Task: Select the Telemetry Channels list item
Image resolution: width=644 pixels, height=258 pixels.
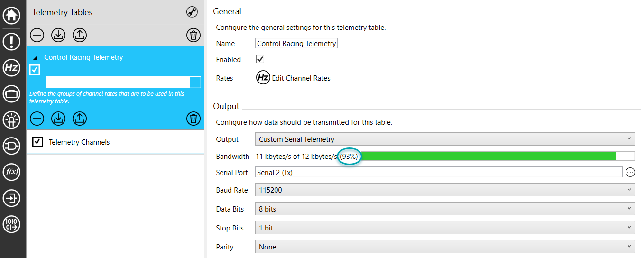Action: tap(115, 142)
